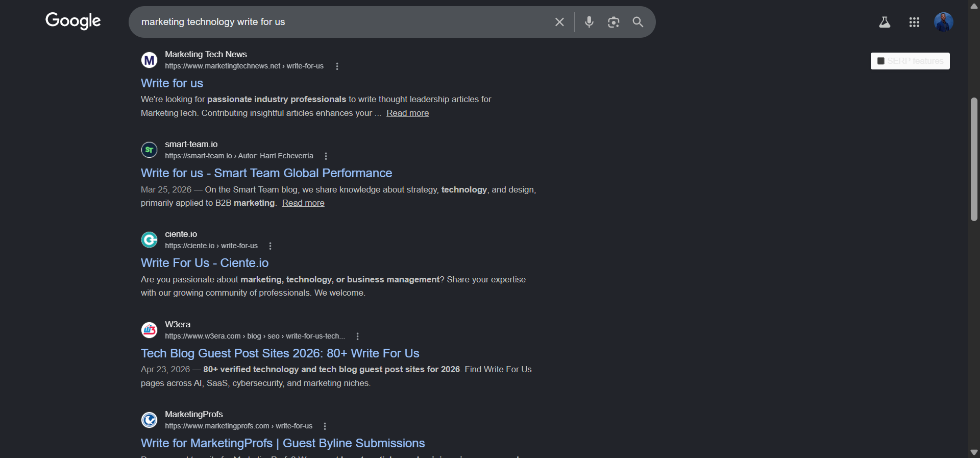Toggle the SERP features checkbox
Screen dimensions: 980x458
(880, 61)
